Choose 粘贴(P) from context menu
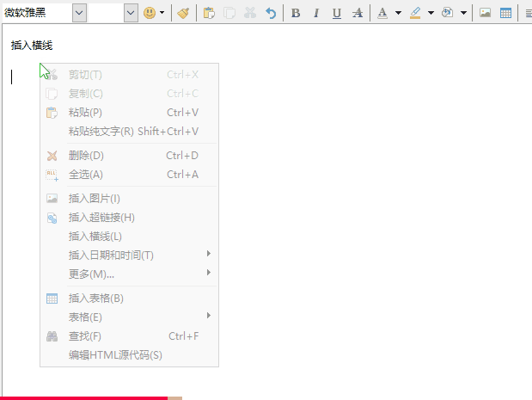The height and width of the screenshot is (400, 532). pyautogui.click(x=129, y=113)
